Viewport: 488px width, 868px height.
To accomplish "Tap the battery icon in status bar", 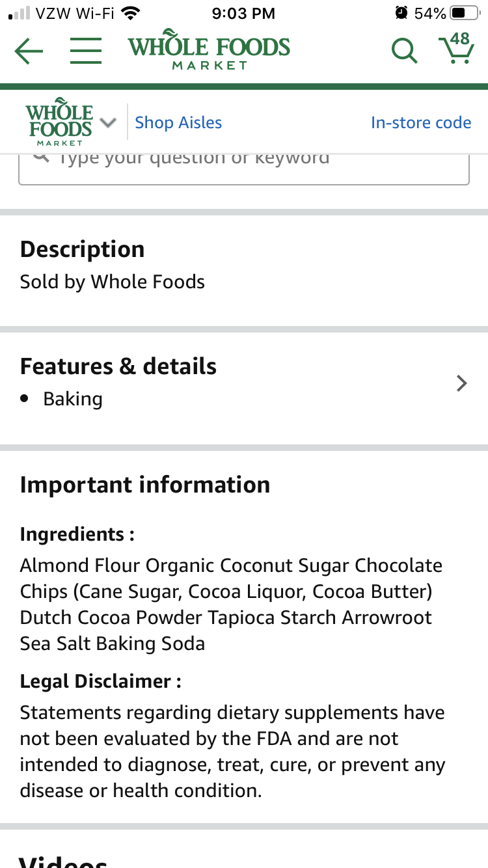I will pos(465,13).
